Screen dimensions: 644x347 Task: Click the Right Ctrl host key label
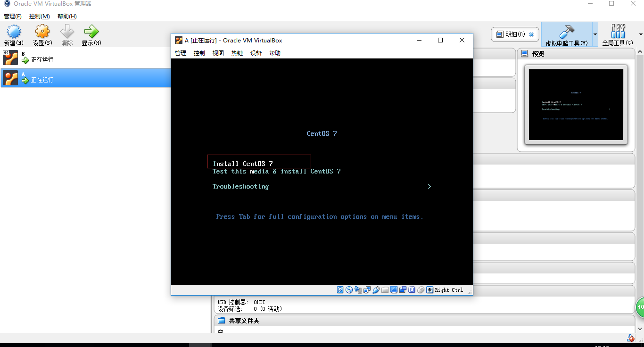(449, 290)
